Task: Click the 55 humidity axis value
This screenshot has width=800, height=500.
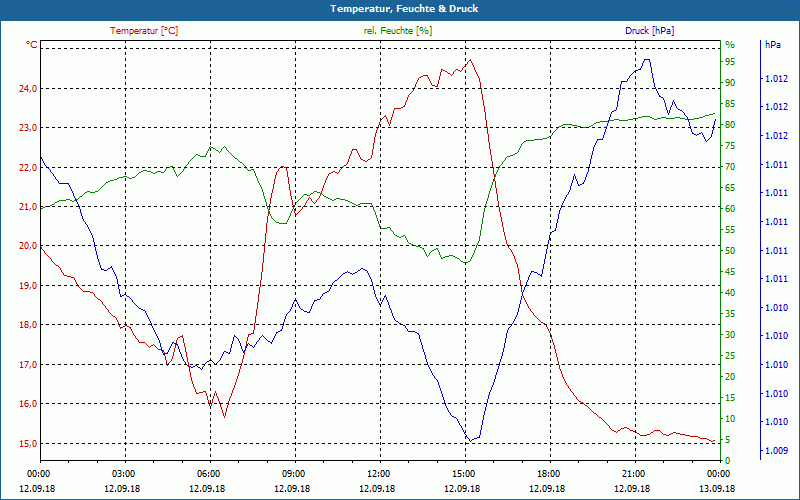Action: [x=730, y=230]
